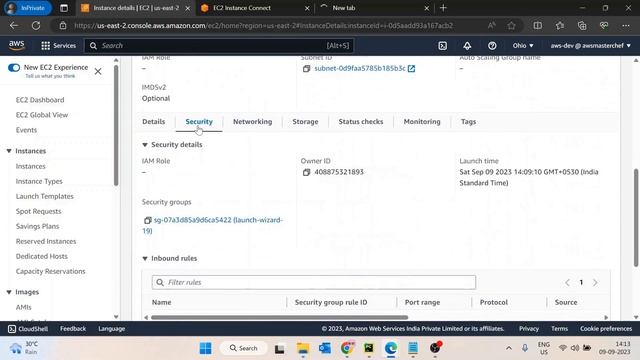The image size is (640, 360).
Task: Open Chrome from the taskbar
Action: (x=347, y=348)
